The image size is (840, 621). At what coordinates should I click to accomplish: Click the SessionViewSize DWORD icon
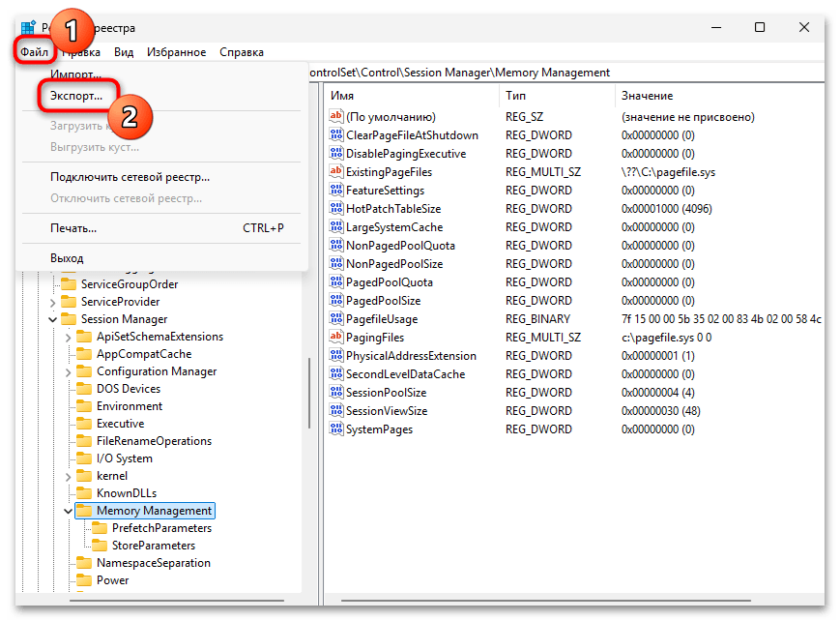click(x=335, y=410)
